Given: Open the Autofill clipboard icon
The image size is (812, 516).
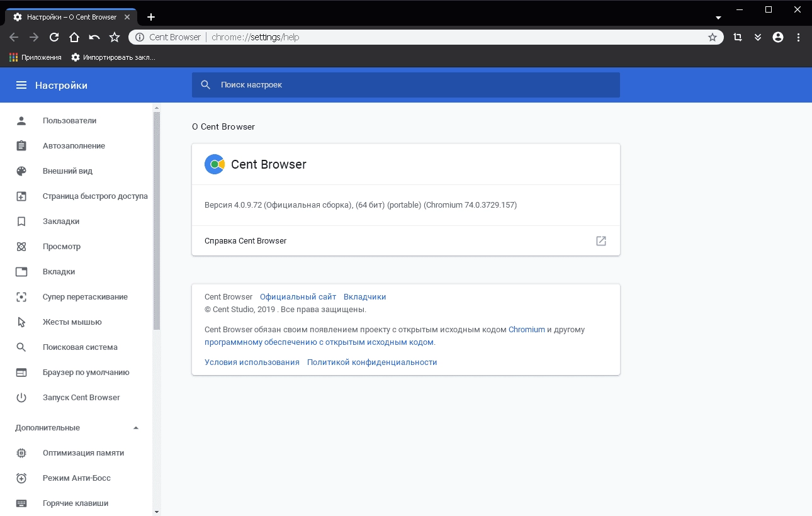Looking at the screenshot, I should [x=21, y=145].
